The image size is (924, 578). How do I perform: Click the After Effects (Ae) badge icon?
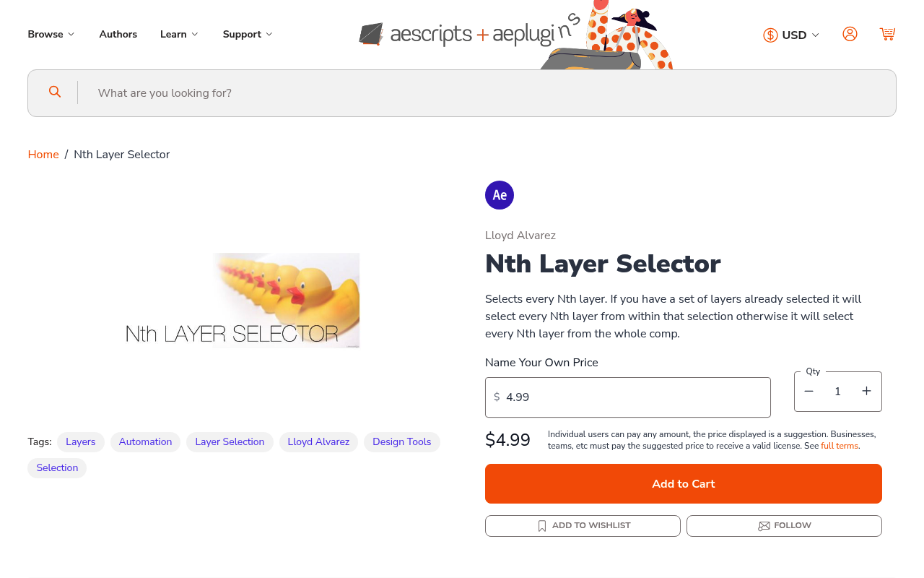(499, 194)
